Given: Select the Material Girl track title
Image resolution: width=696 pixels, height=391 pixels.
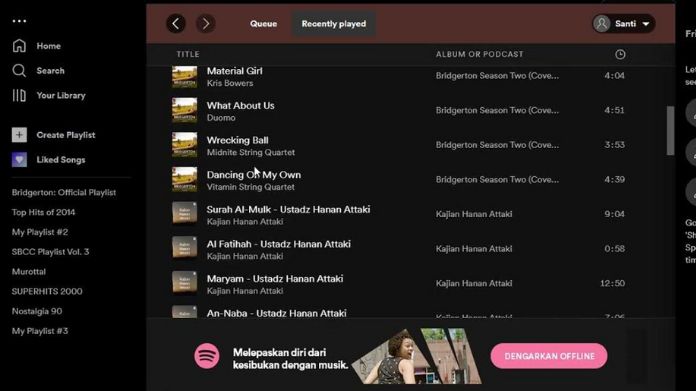Looking at the screenshot, I should 234,71.
